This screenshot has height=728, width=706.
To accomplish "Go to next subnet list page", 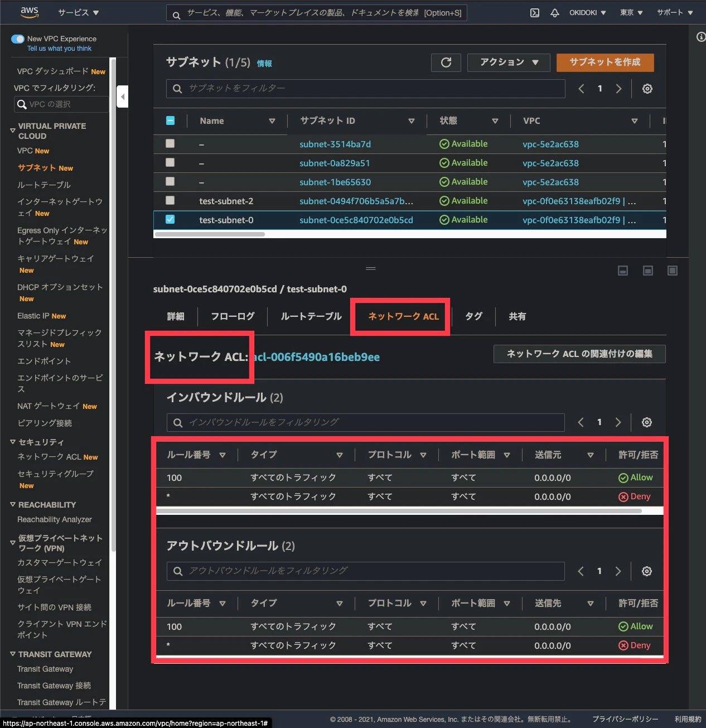I will [618, 89].
